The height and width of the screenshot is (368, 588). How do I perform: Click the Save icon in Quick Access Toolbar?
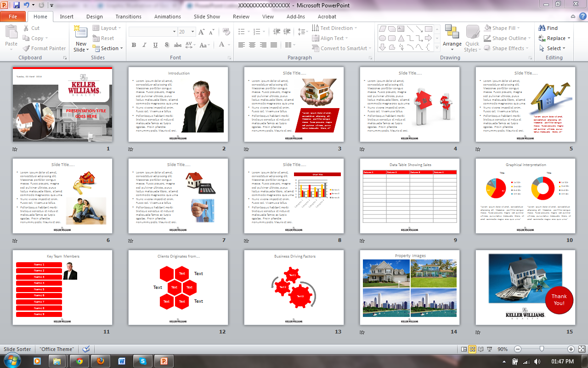tap(17, 5)
